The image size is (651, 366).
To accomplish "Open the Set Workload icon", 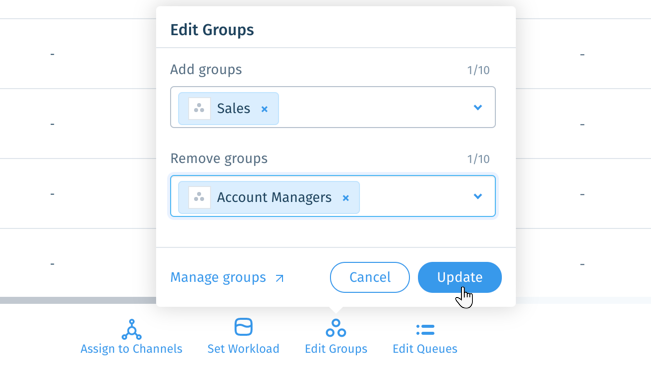I will click(x=243, y=327).
